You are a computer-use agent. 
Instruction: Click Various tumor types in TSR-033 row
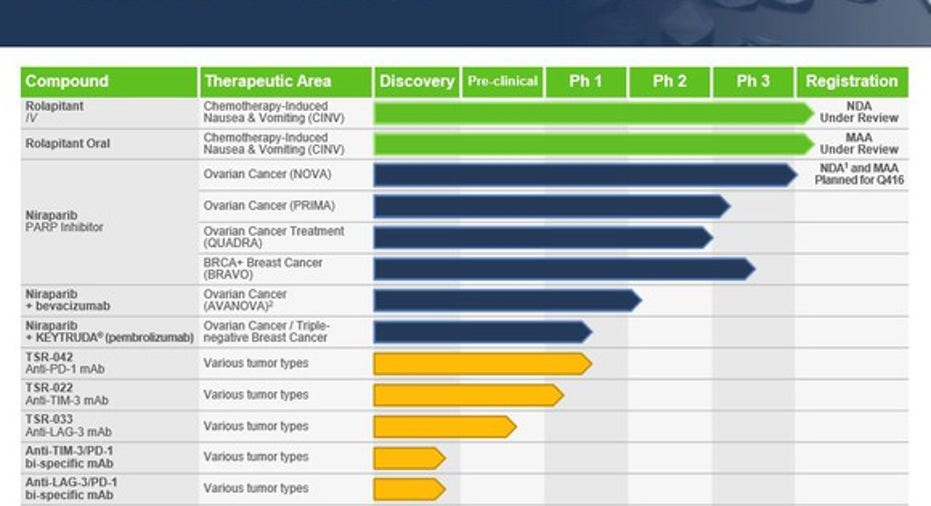[256, 426]
